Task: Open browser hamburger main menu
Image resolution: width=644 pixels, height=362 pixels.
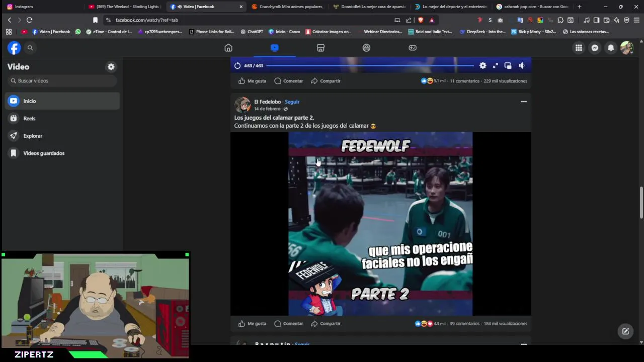Action: (636, 20)
